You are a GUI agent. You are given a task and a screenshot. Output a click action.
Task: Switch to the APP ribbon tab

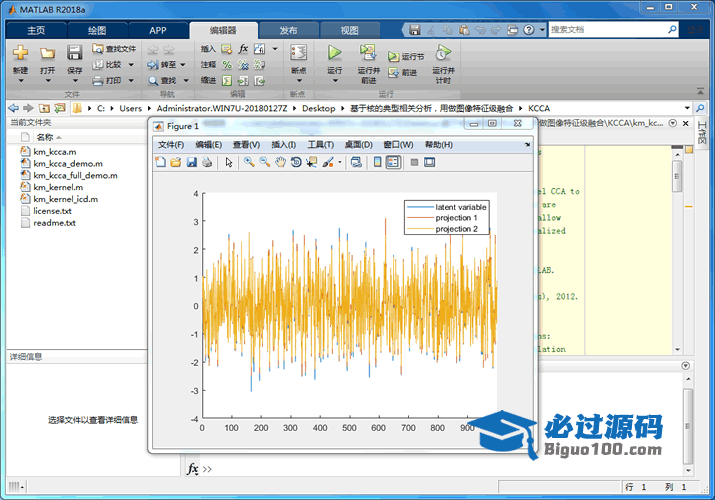point(158,31)
